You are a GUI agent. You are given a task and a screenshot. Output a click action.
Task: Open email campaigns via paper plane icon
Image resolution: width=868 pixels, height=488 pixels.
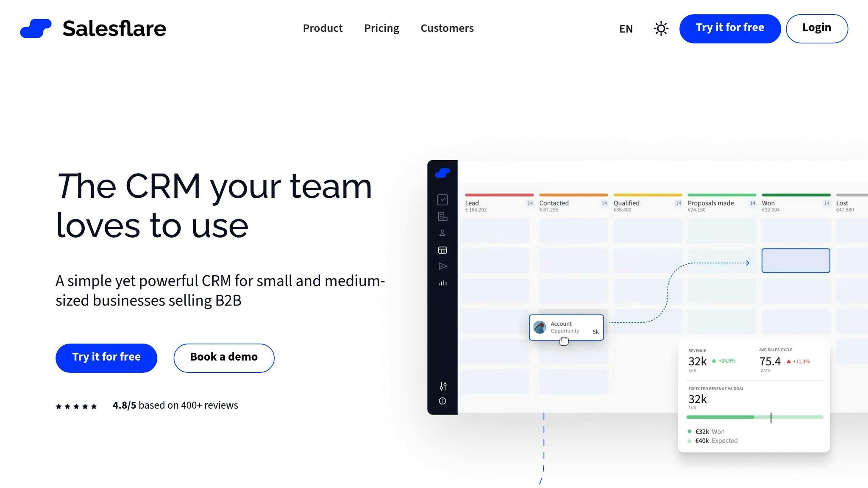[442, 266]
